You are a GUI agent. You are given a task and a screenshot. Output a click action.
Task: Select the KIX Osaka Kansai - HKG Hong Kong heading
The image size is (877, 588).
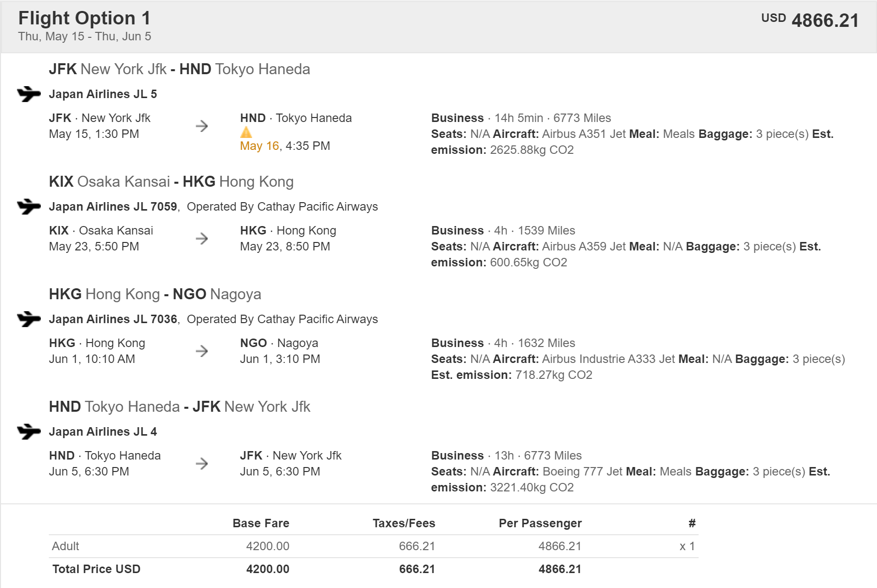click(171, 182)
